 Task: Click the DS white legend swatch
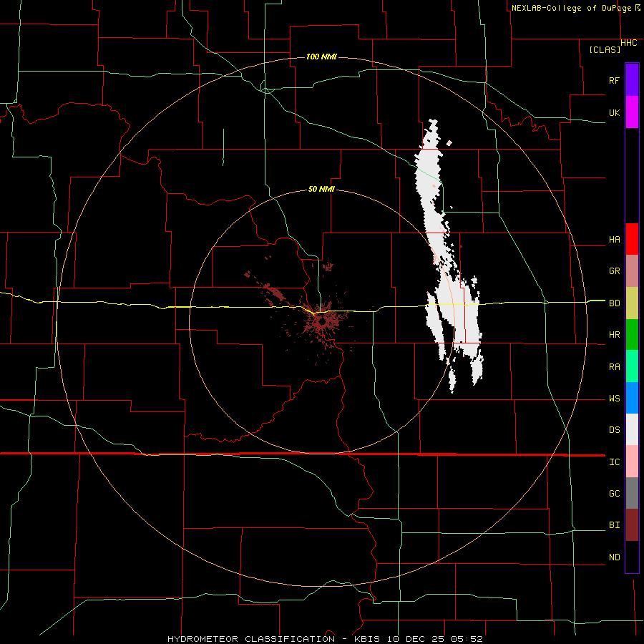(632, 429)
